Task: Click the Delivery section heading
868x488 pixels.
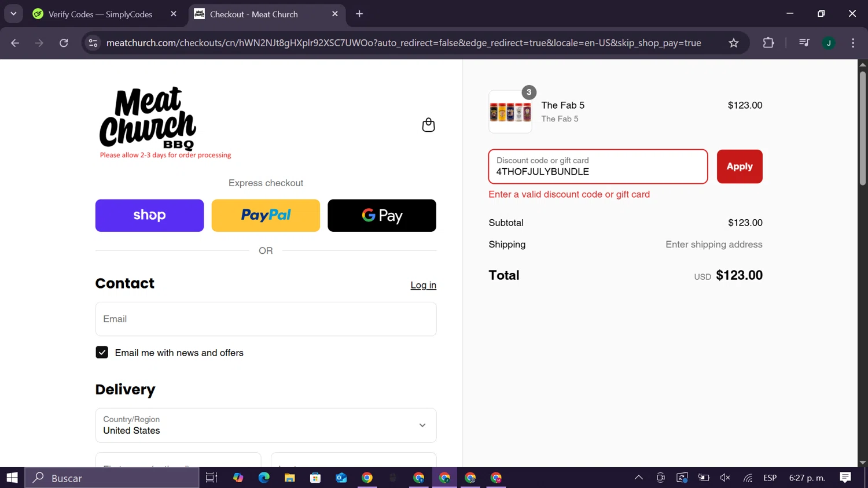Action: click(x=125, y=390)
